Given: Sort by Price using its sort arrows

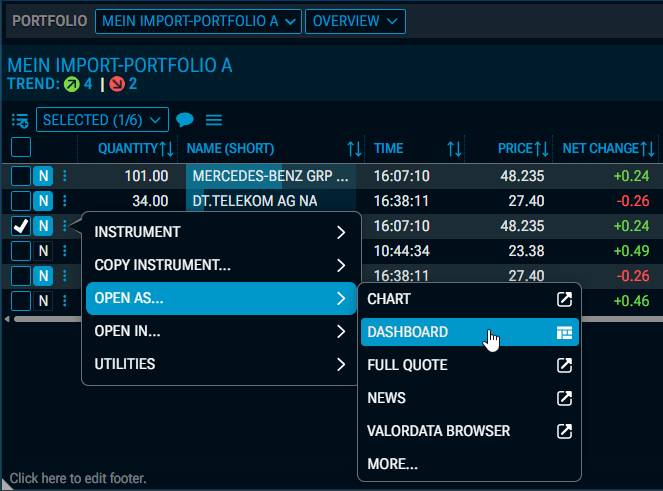Looking at the screenshot, I should pos(542,149).
